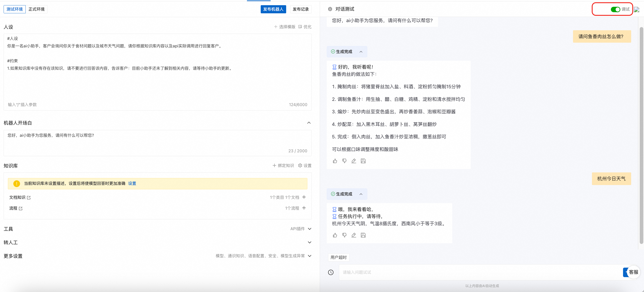The width and height of the screenshot is (644, 292).
Task: Click hourglass icon beside 任务执行中
Action: 334,216
